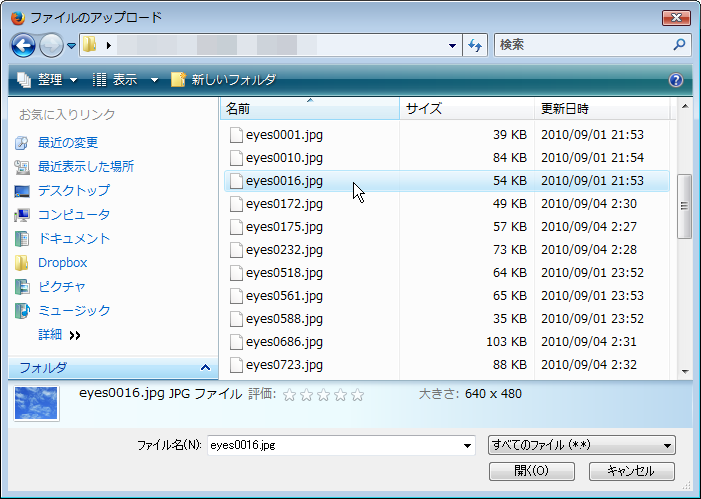Open すべてのファイル type dropdown
This screenshot has height=499, width=701.
(582, 445)
